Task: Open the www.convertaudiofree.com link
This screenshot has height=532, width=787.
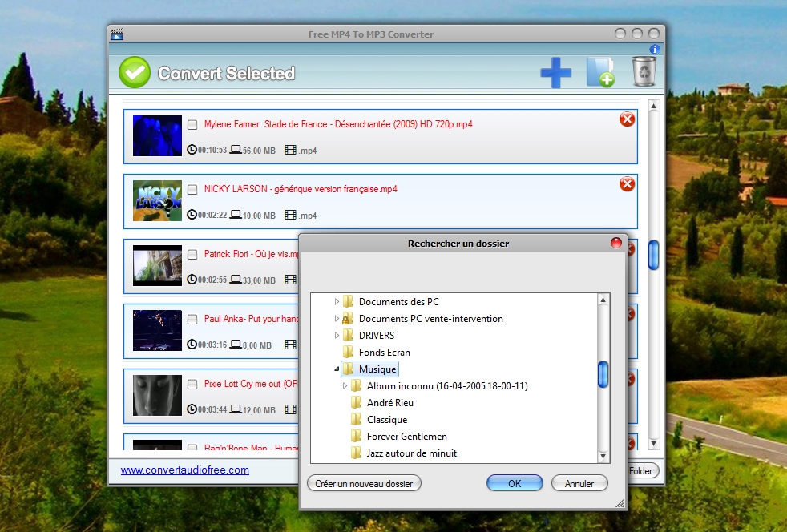Action: [184, 470]
